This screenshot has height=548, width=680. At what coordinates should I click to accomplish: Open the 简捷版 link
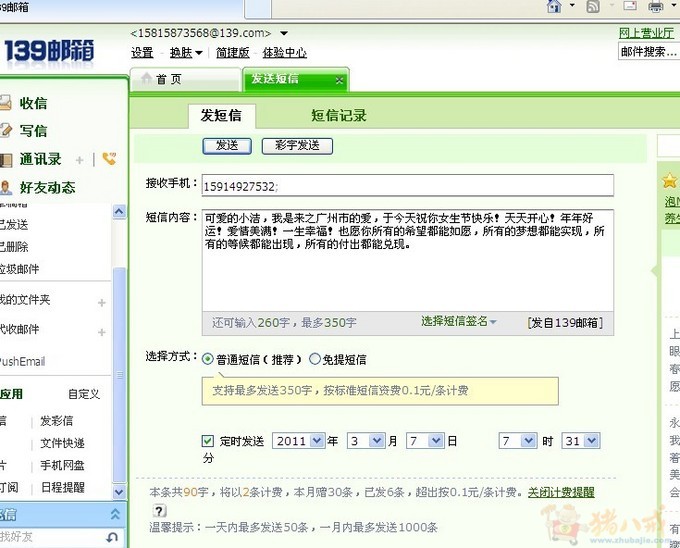click(233, 53)
